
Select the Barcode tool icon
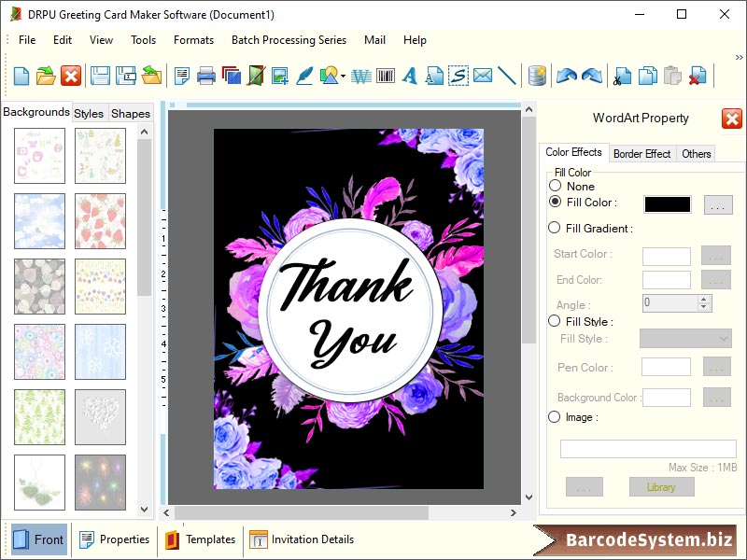coord(385,77)
